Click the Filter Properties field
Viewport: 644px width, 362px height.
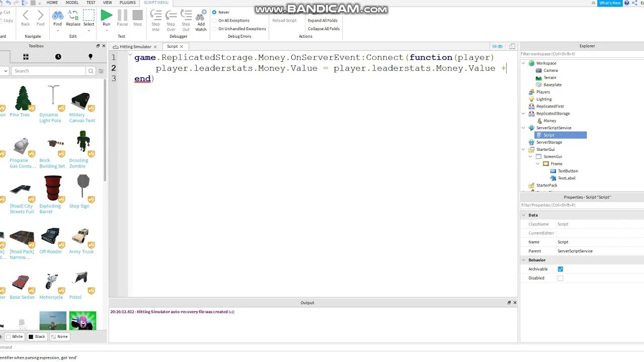click(x=582, y=205)
